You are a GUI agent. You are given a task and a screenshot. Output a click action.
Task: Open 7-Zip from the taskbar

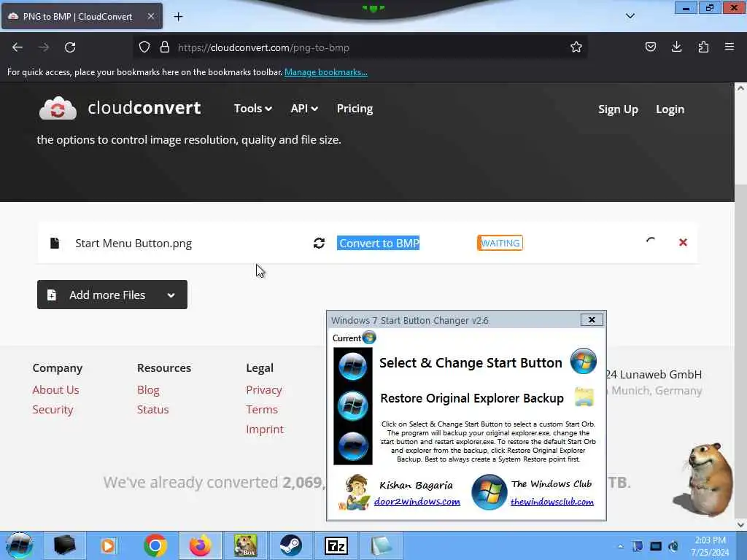(x=336, y=545)
